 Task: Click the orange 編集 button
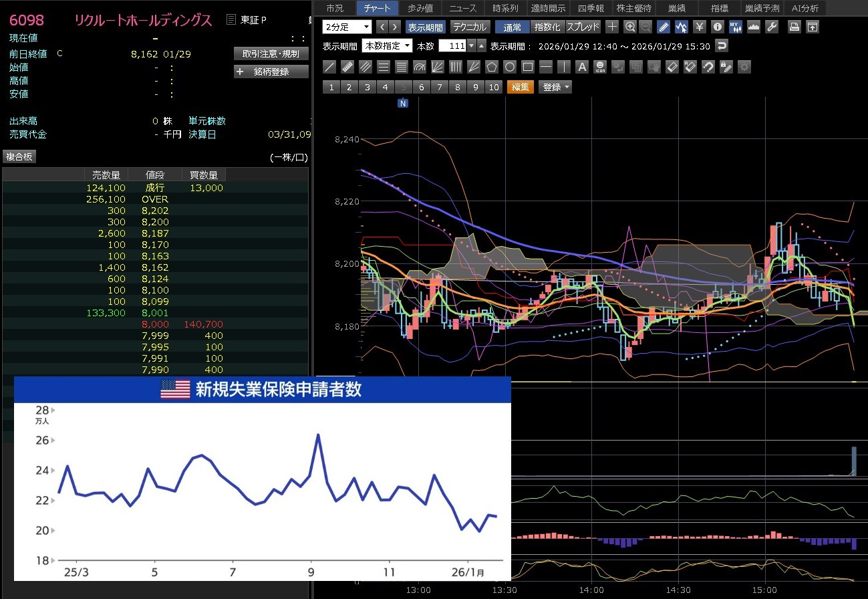tap(520, 87)
